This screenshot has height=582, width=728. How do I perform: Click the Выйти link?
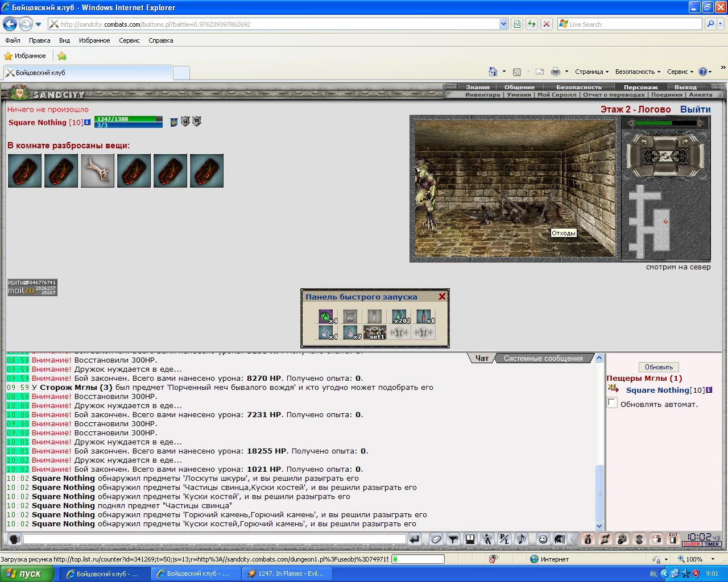click(695, 109)
